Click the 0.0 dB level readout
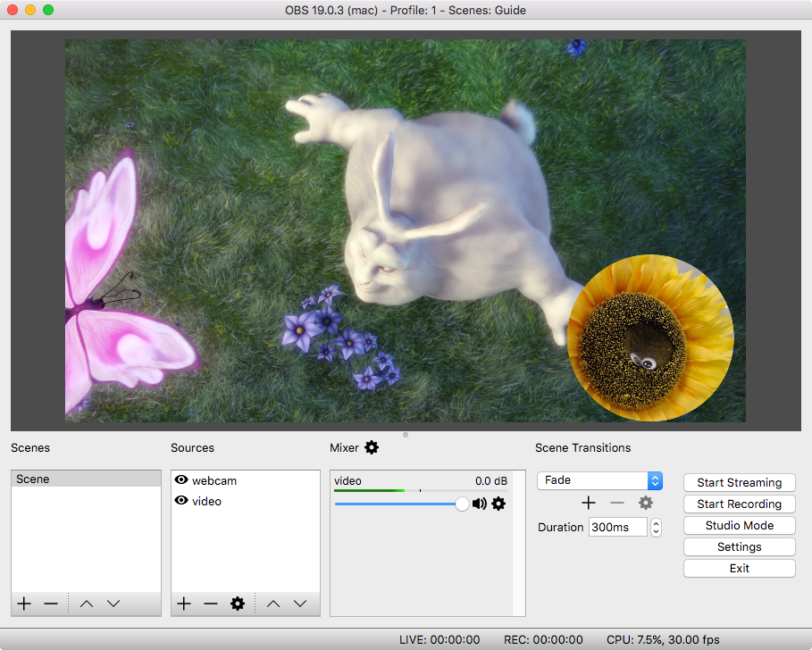 (x=491, y=480)
